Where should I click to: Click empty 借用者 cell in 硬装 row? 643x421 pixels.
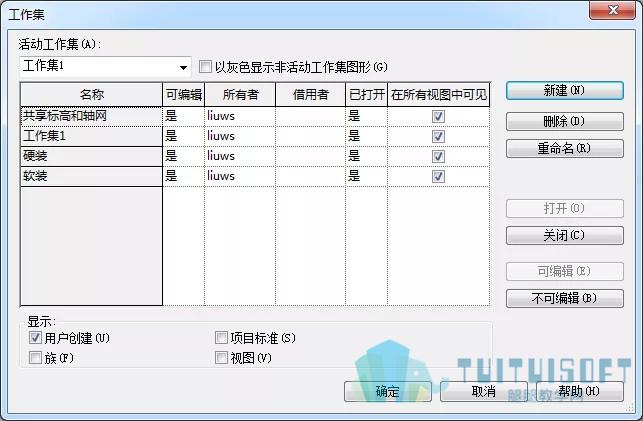click(x=311, y=156)
